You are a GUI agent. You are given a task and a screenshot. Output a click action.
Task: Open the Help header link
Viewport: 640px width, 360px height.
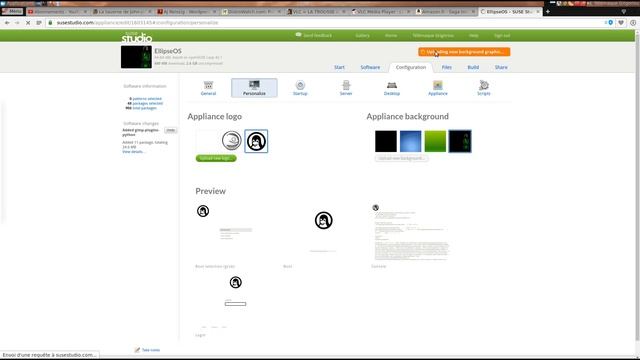pos(473,36)
